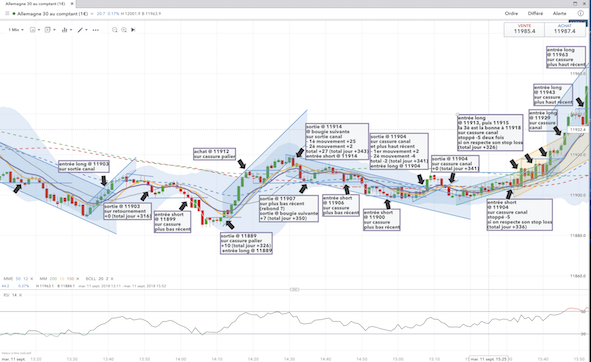This screenshot has width=591, height=362.
Task: Click the current price tag 11932.4
Action: 577,129
